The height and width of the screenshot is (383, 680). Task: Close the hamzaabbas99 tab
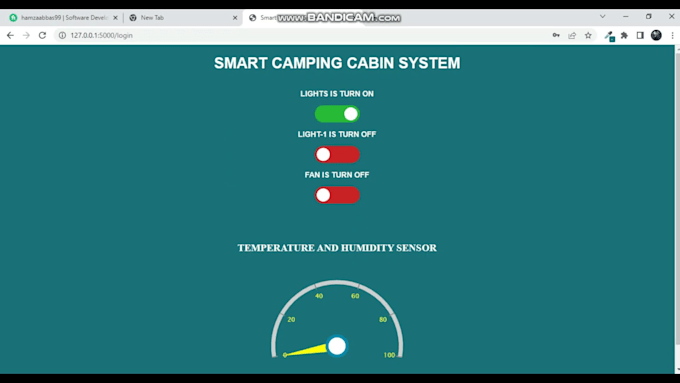click(115, 18)
